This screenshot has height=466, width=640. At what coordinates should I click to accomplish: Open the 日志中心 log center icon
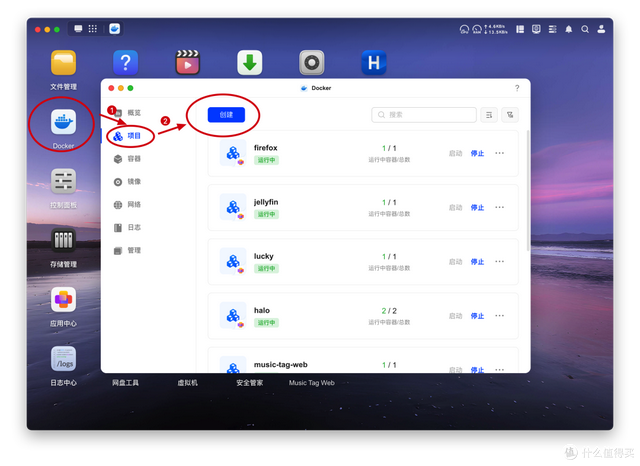63,359
